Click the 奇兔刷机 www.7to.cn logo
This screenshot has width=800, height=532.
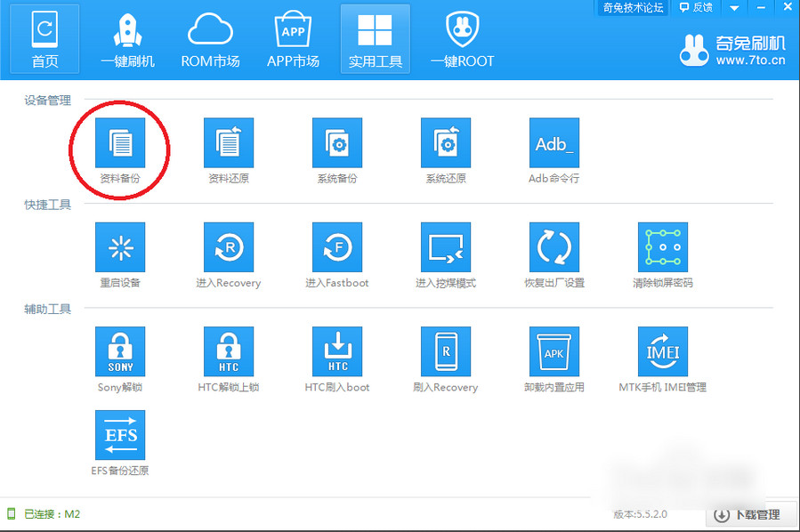coord(732,50)
